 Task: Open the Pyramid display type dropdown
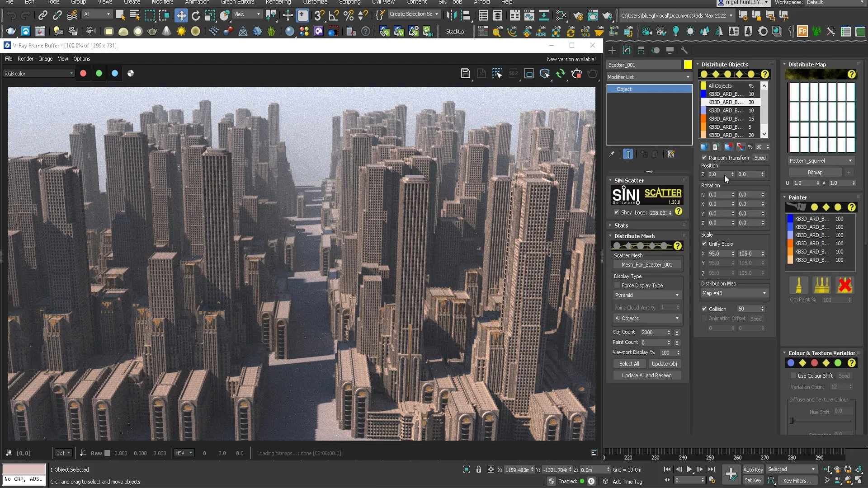click(647, 295)
